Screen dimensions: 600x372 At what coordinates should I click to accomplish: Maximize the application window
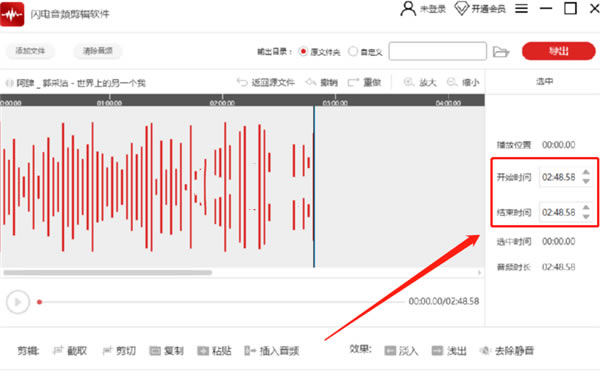[570, 8]
